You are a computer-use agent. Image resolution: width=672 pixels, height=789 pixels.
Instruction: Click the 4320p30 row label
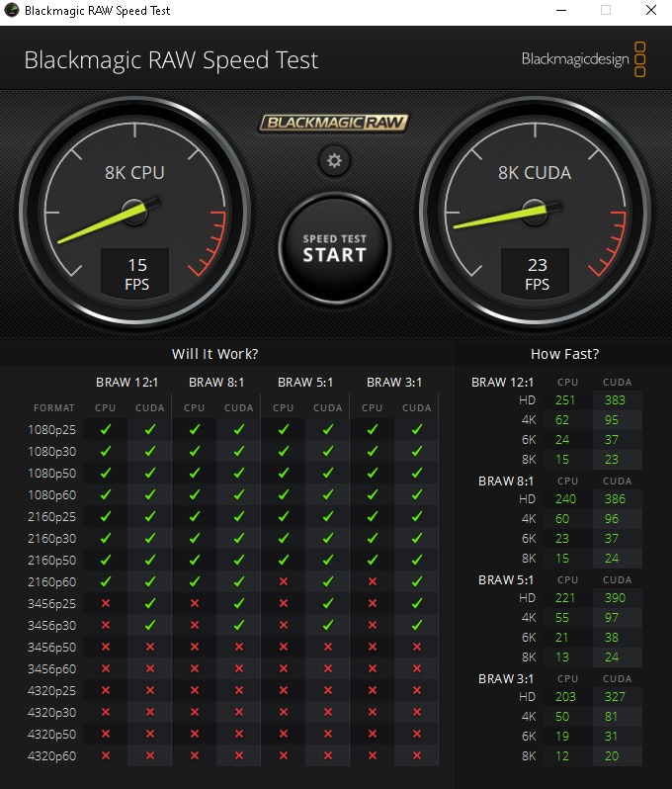coord(51,712)
